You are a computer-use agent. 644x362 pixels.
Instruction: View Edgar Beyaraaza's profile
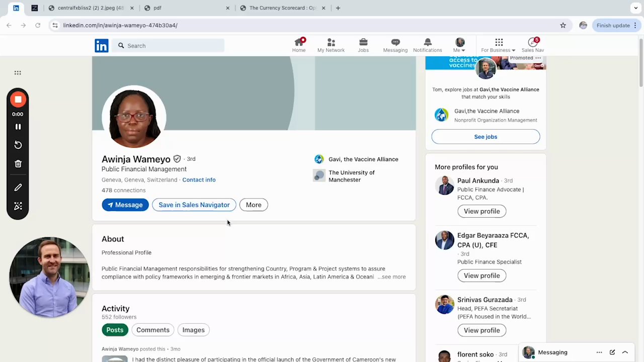[482, 276]
